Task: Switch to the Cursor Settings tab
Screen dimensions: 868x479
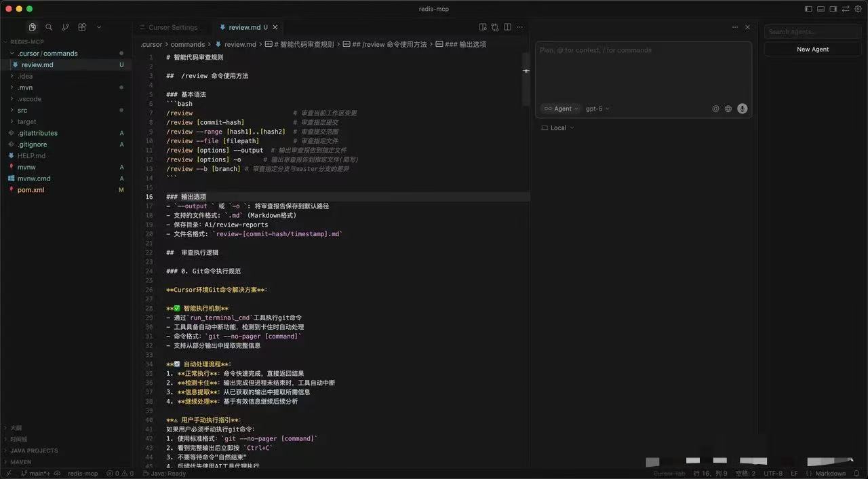Action: [x=173, y=28]
